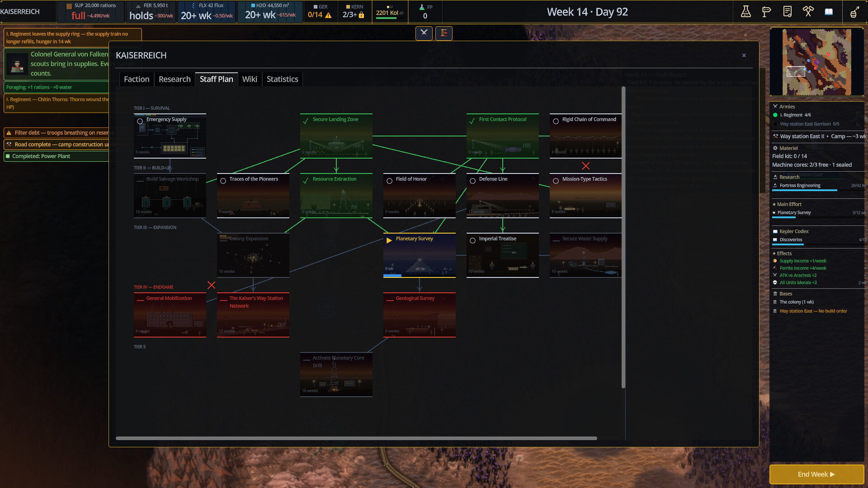
Task: Click the checkmark on Resource Extraction
Action: [306, 181]
